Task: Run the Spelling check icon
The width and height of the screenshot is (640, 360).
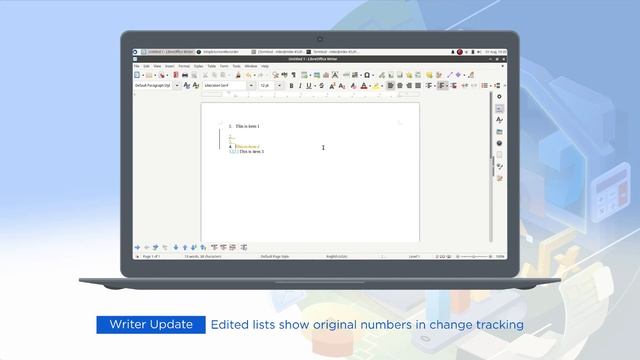Action: coord(284,75)
